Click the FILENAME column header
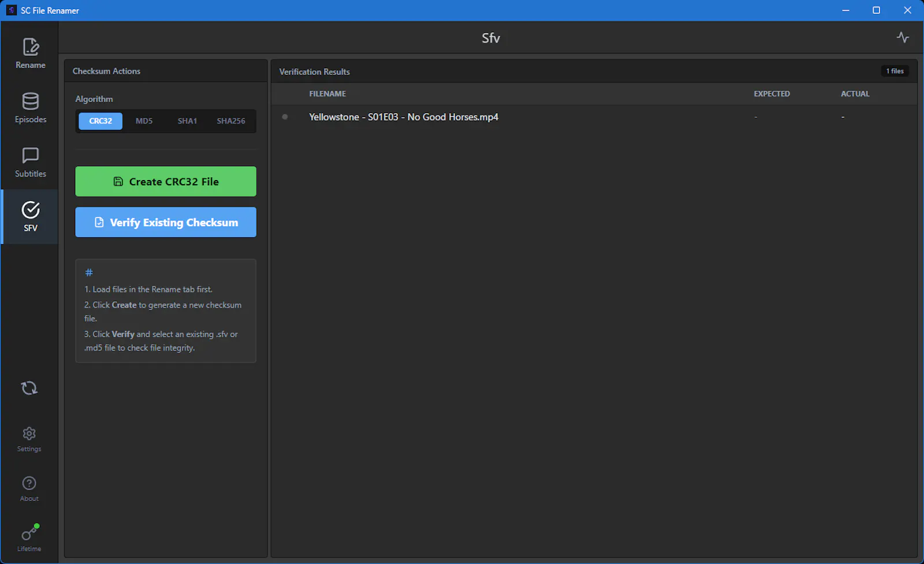This screenshot has height=564, width=924. [x=327, y=94]
